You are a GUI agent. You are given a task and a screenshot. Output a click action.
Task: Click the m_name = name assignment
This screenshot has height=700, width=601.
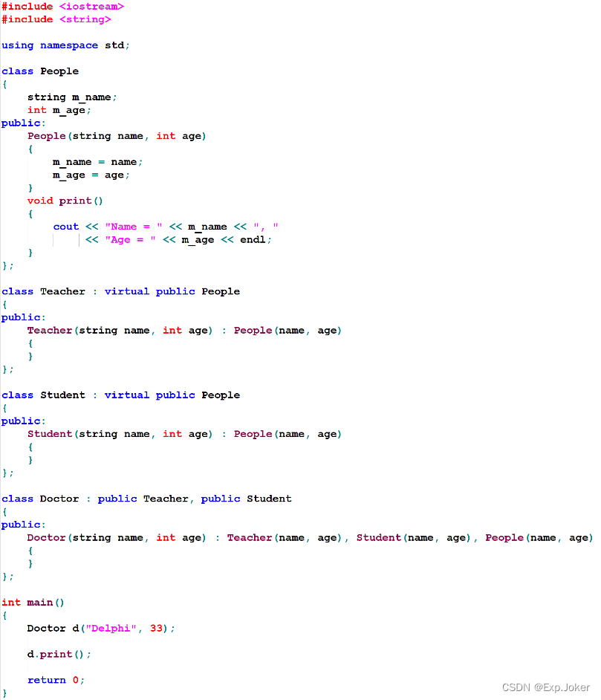tap(97, 162)
